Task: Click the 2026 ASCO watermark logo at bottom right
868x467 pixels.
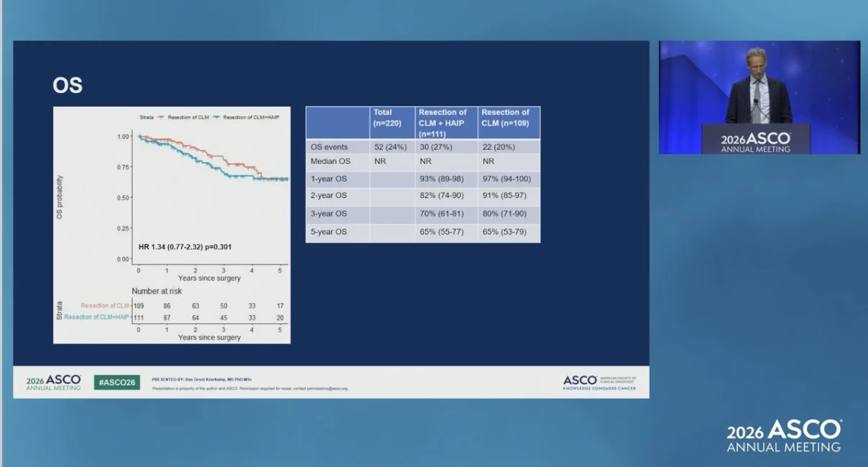Action: coord(783,435)
